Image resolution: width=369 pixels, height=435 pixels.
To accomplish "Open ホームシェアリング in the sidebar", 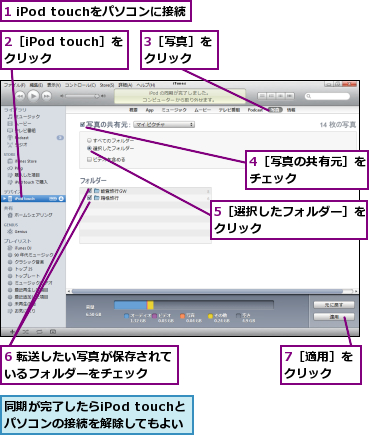I will coord(30,215).
